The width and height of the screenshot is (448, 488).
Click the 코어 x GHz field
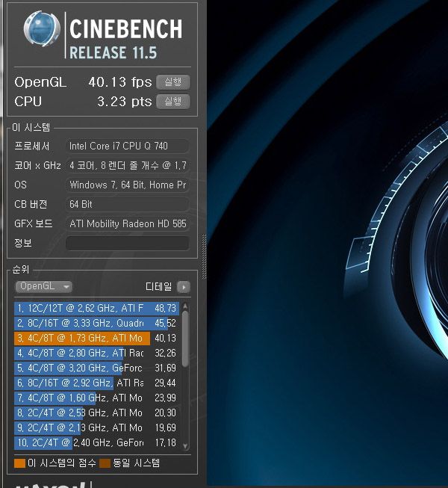click(128, 165)
